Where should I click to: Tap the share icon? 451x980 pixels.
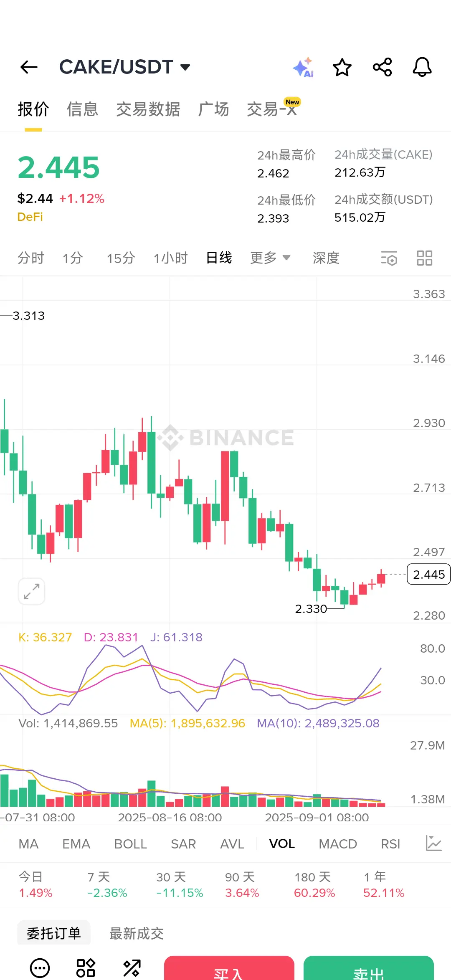pyautogui.click(x=382, y=67)
